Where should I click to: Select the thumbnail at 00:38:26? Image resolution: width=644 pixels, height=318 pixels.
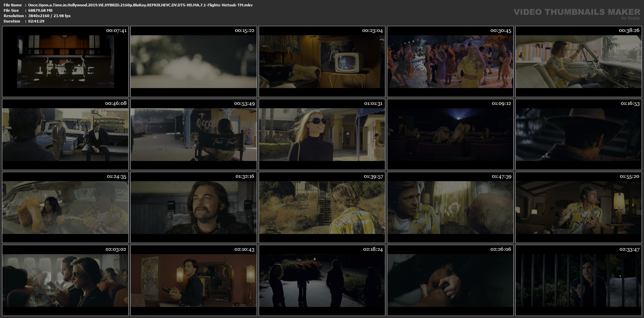578,62
